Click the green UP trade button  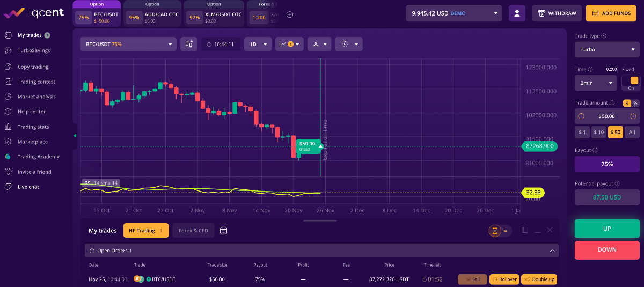coord(607,229)
